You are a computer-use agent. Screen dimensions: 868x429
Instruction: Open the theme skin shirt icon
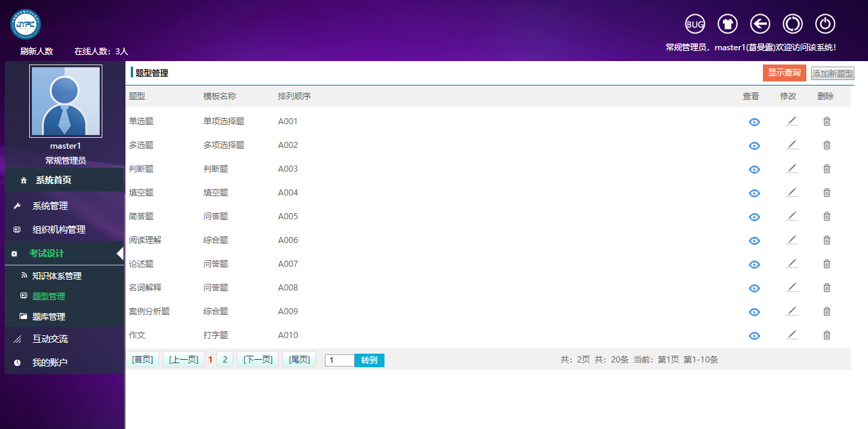[728, 24]
